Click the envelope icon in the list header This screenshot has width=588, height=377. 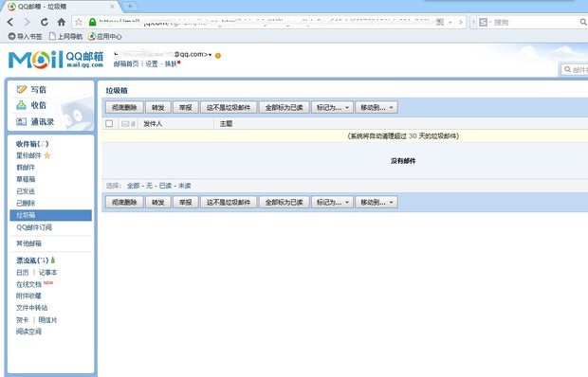(x=125, y=123)
